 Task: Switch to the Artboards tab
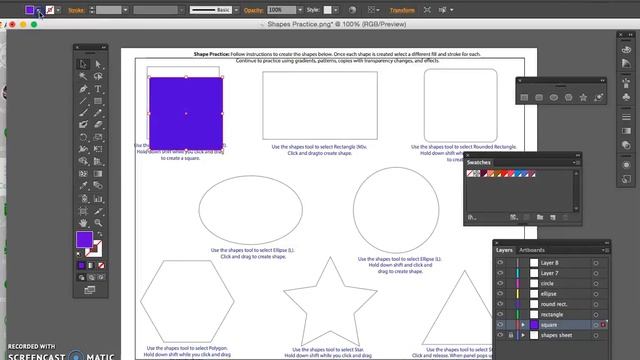click(x=532, y=250)
